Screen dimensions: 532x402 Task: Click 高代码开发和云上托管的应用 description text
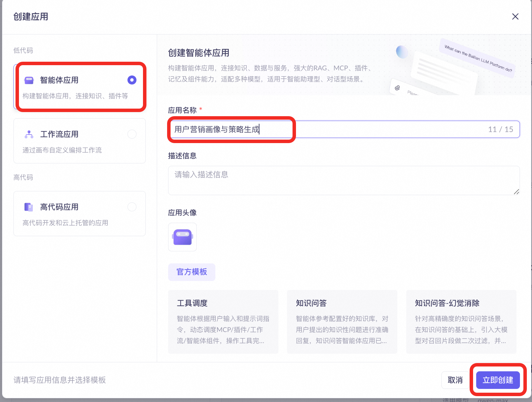(x=65, y=223)
